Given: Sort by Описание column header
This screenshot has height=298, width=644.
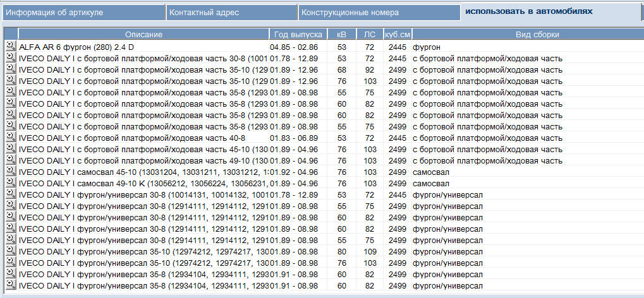Looking at the screenshot, I should (143, 34).
